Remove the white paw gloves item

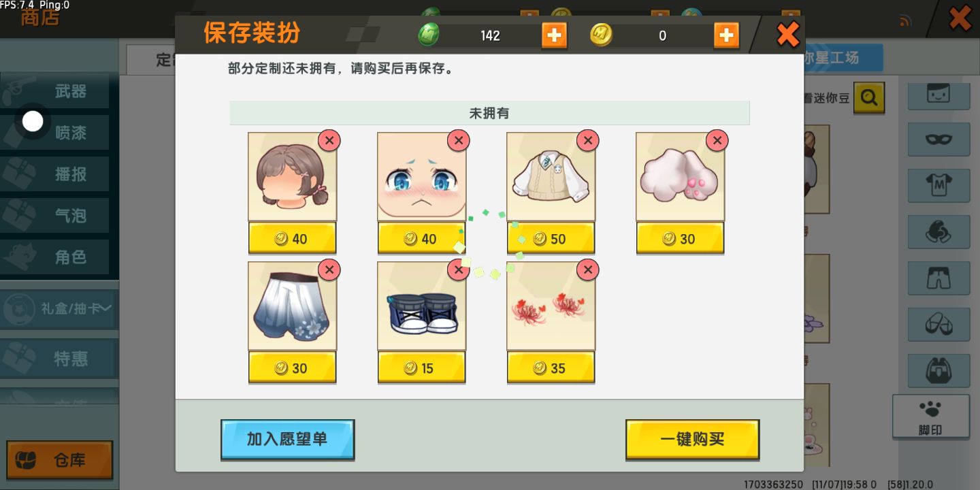click(x=717, y=141)
